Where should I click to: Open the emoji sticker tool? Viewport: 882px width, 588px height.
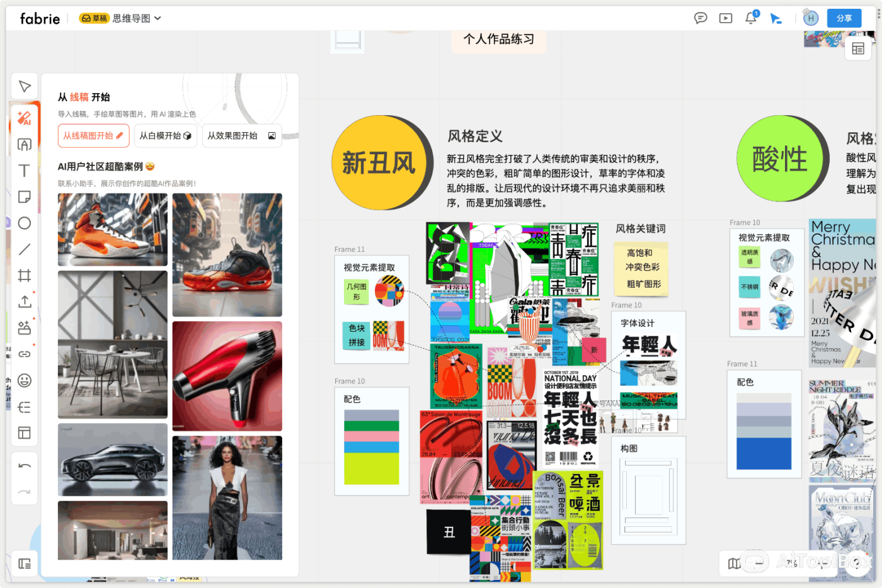click(x=25, y=380)
